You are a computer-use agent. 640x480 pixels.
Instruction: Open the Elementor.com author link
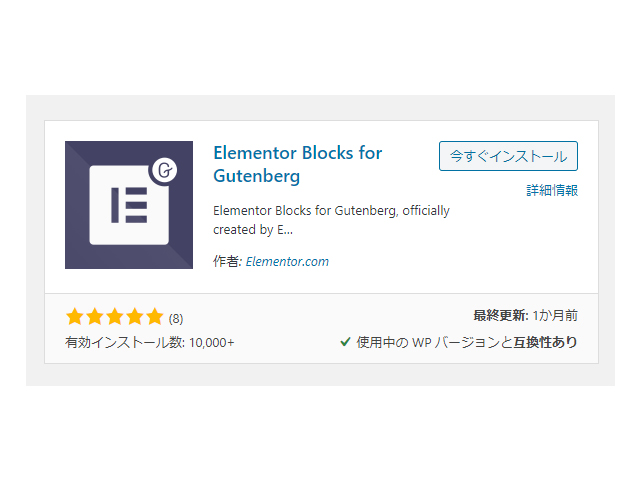(x=287, y=261)
